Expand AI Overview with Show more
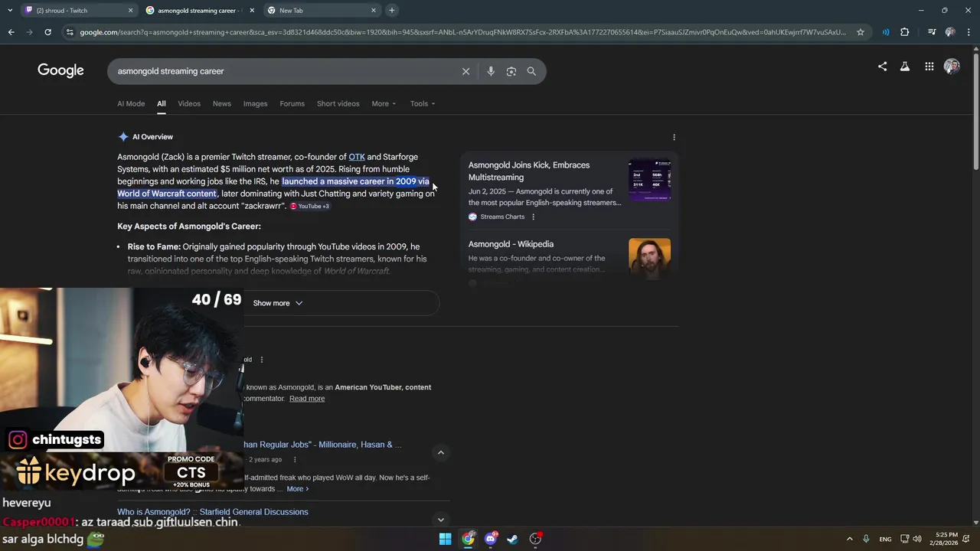Image resolution: width=980 pixels, height=551 pixels. point(278,303)
